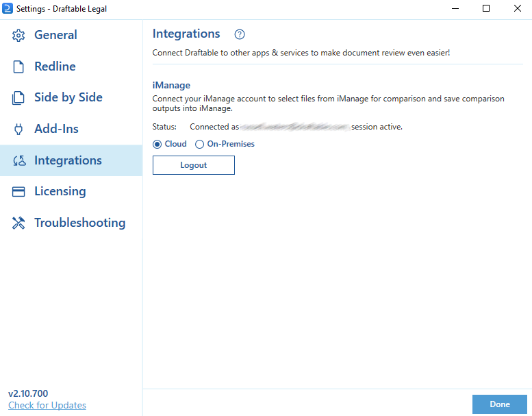Click the Side by Side pages icon

(18, 98)
